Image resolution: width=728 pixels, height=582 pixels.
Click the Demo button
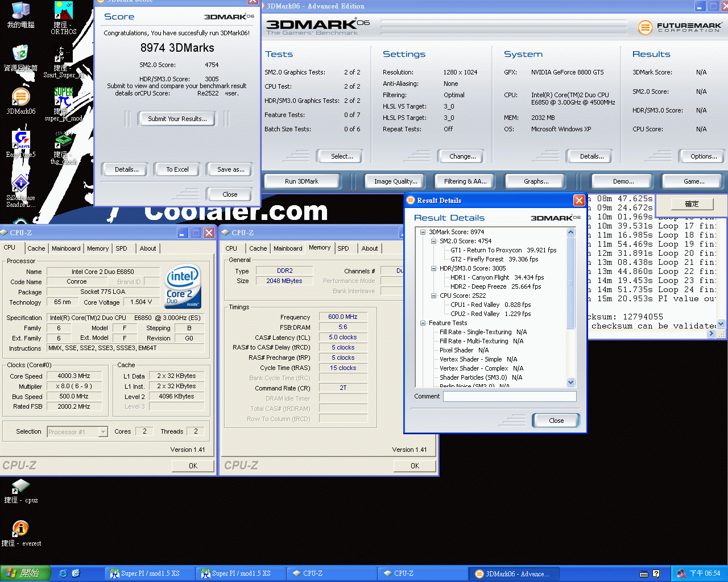point(623,181)
